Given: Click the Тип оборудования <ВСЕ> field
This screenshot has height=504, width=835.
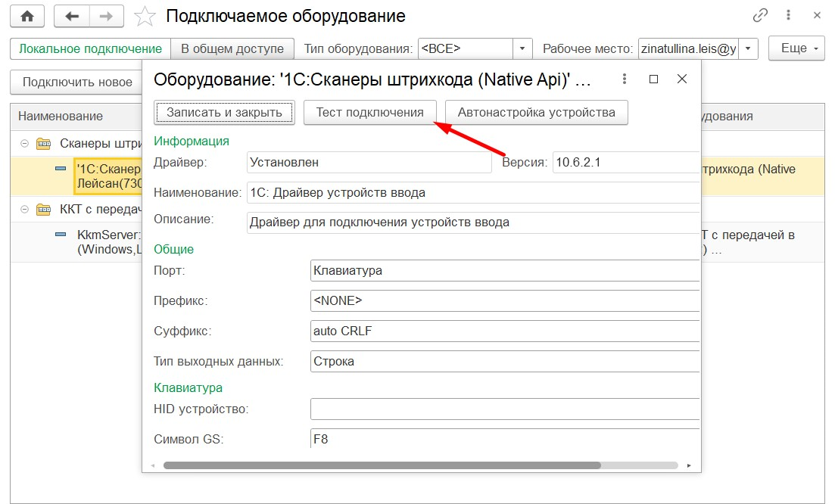Looking at the screenshot, I should tap(466, 49).
